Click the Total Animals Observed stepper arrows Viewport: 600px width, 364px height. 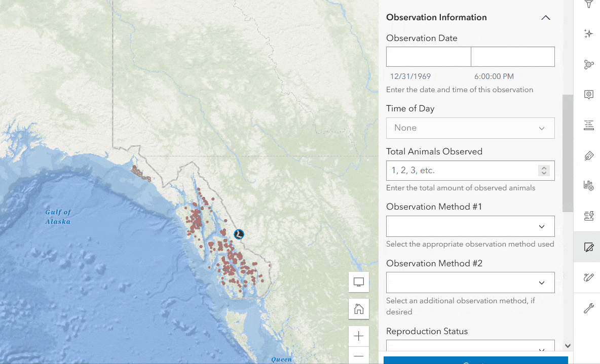[x=544, y=171]
